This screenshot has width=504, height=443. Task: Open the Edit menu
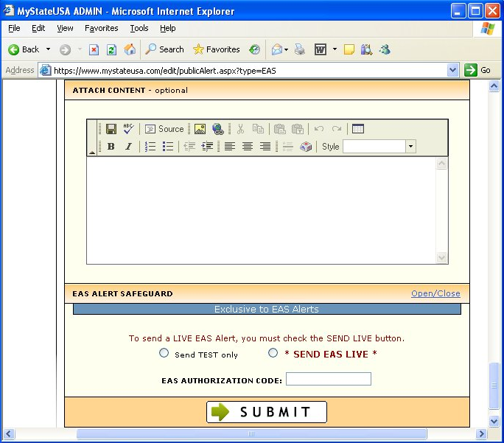click(38, 28)
